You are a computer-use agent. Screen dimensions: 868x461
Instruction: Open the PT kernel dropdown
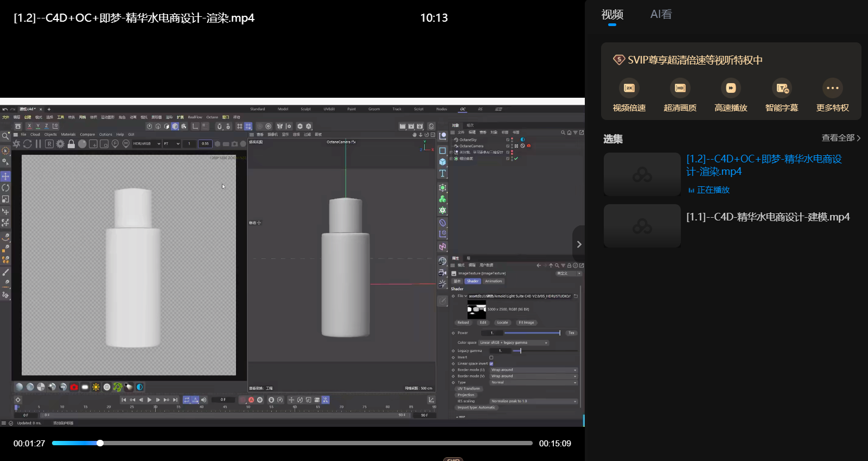[x=171, y=144]
